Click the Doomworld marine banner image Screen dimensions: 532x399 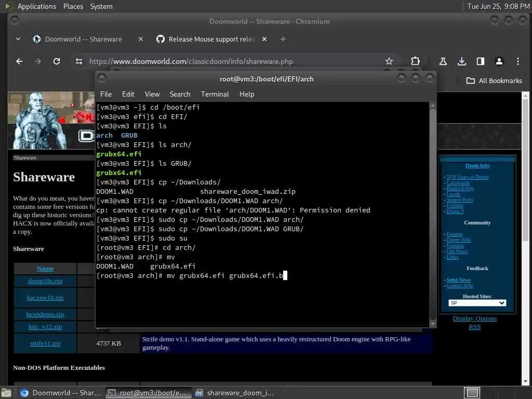pos(51,121)
